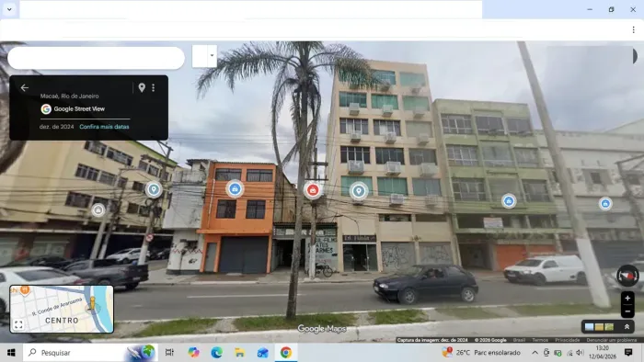644x362 pixels.
Task: Open the clock showing 13:20
Action: [602, 353]
